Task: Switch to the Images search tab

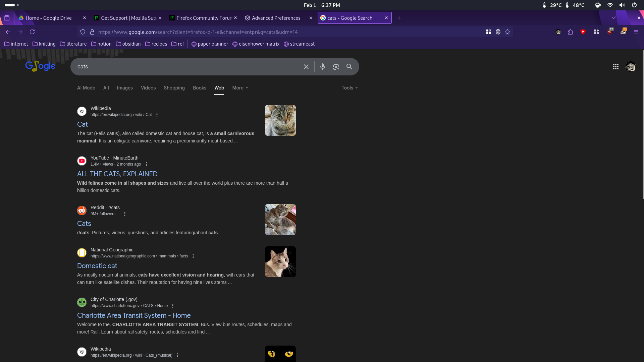Action: 125,88
